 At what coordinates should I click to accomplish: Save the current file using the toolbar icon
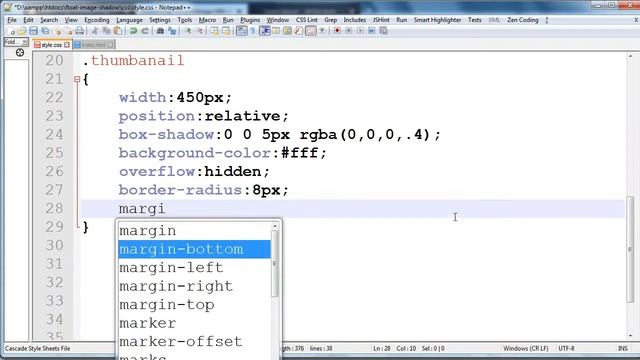(x=33, y=31)
